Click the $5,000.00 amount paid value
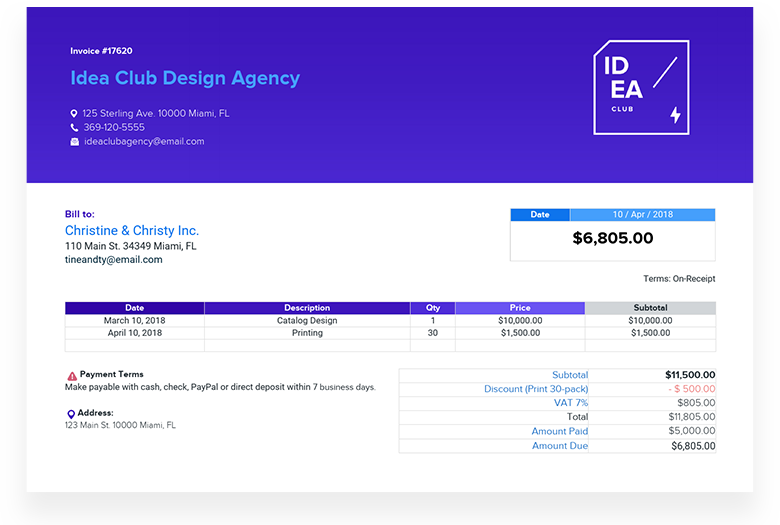Viewport: 780px width, 525px height. click(x=691, y=431)
